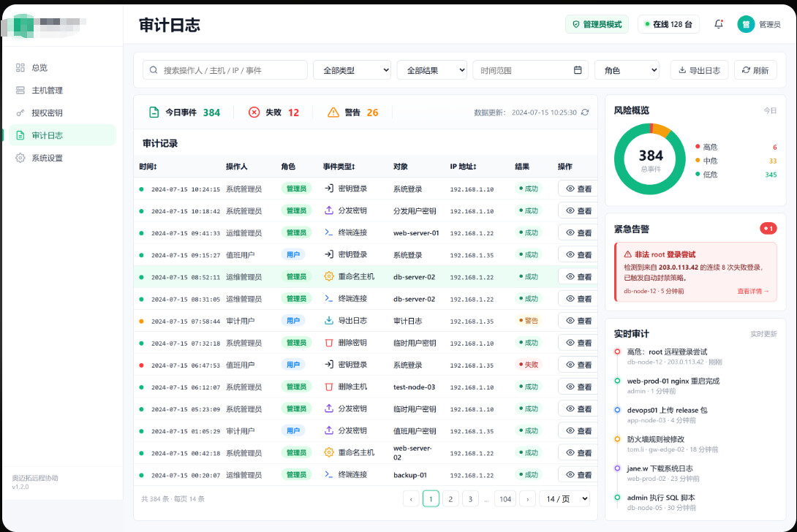Click the warning triangle icon in stats bar
This screenshot has height=532, width=797.
tap(333, 113)
